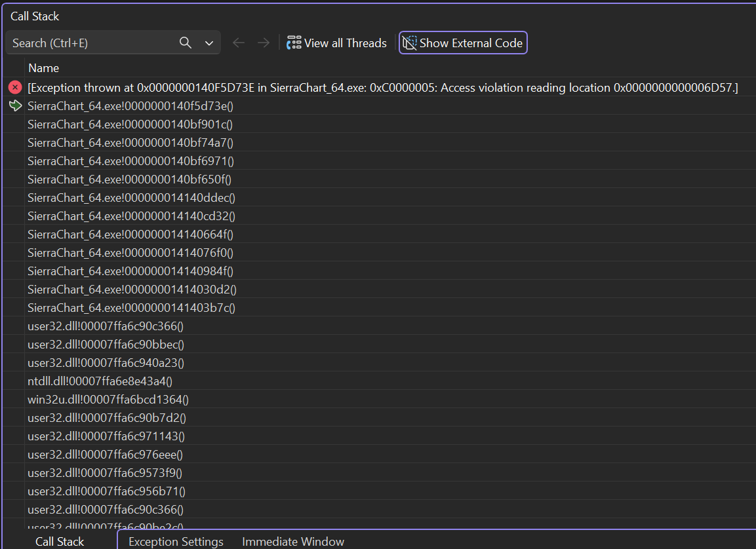Toggle Show External Code
Viewport: 756px width, 549px height.
[463, 43]
